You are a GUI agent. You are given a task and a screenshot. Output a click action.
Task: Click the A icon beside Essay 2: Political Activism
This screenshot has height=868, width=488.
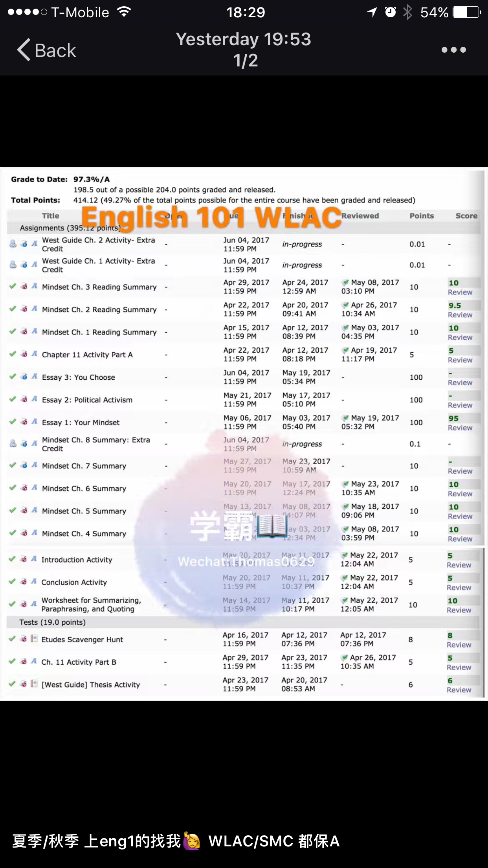click(35, 399)
